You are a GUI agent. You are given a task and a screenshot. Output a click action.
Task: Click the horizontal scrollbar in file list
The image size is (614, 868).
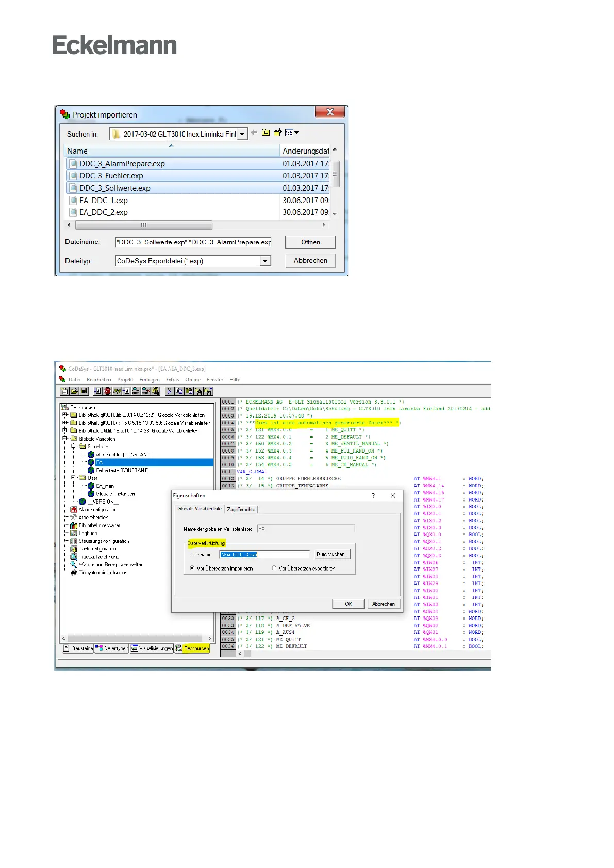point(144,225)
